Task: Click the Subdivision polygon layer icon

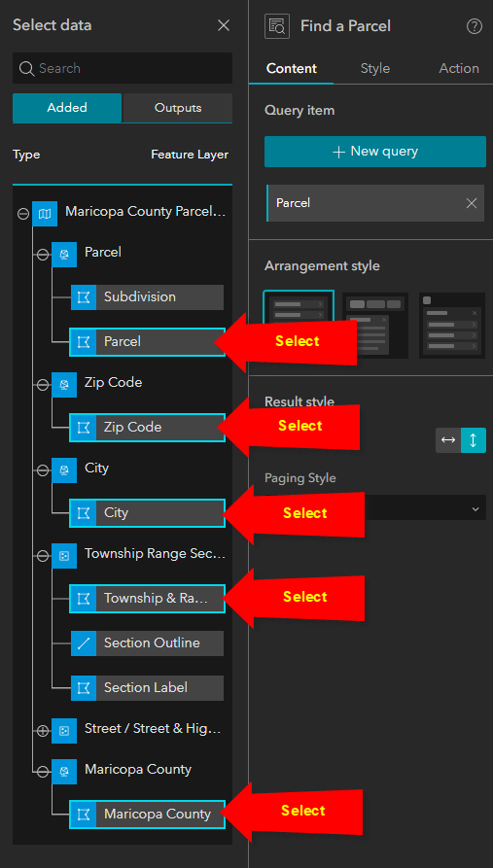Action: click(84, 297)
